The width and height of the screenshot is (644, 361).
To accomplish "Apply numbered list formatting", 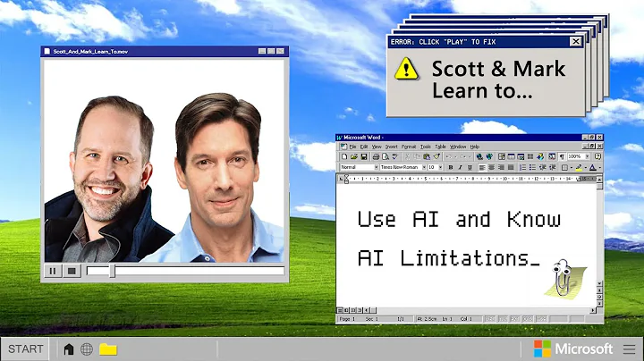I will pyautogui.click(x=523, y=167).
